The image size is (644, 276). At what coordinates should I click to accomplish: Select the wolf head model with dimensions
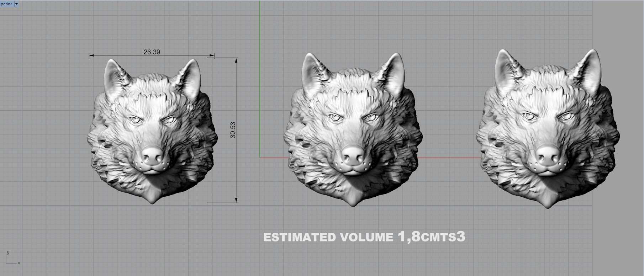coord(152,131)
